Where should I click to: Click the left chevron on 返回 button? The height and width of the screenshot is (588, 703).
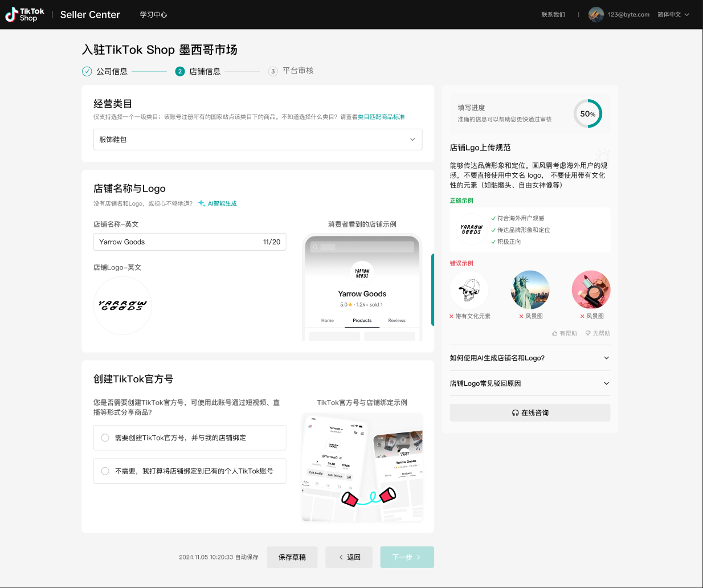341,557
